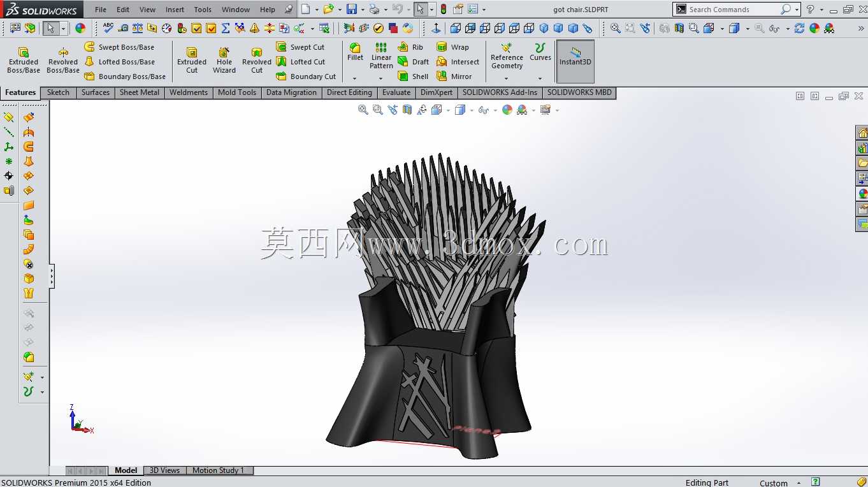Select the Rib tool
868x487 pixels.
click(x=410, y=47)
